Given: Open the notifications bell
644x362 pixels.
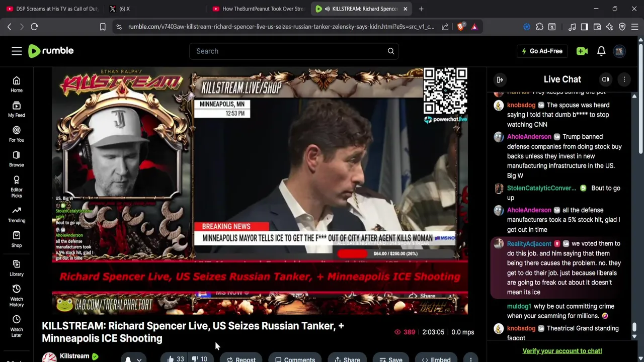Looking at the screenshot, I should pyautogui.click(x=601, y=51).
